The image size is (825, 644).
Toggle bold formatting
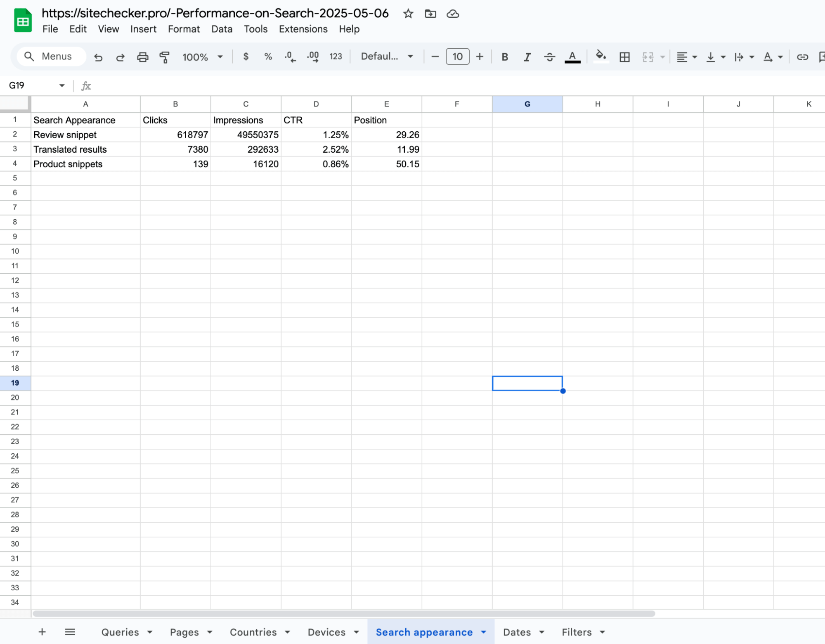pos(505,57)
